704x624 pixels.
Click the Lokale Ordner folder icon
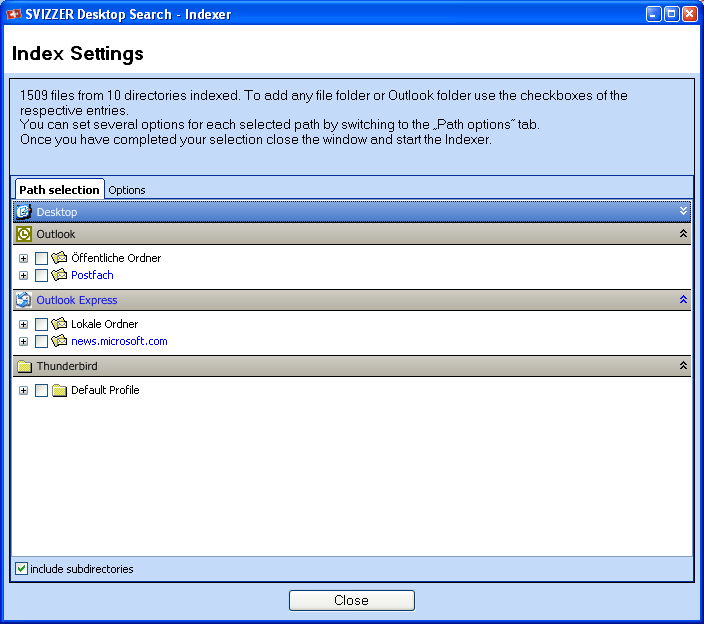click(x=59, y=324)
